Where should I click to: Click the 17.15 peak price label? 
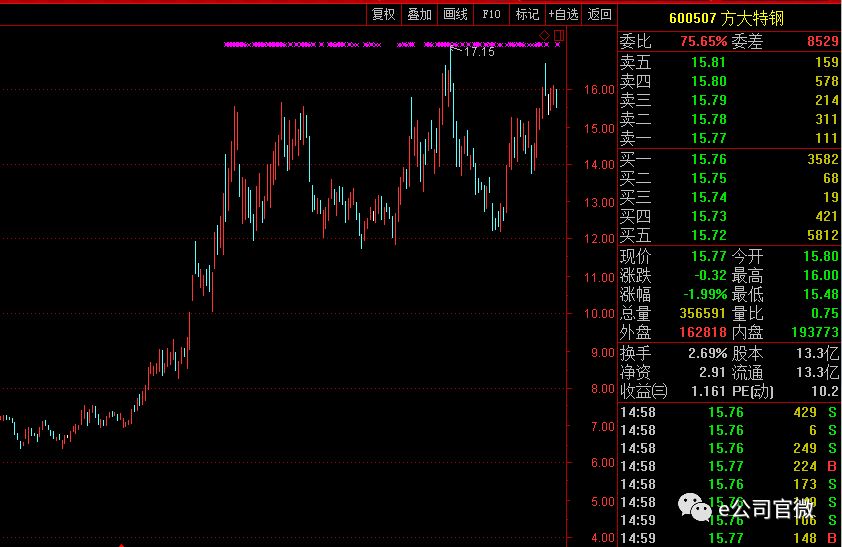coord(479,52)
